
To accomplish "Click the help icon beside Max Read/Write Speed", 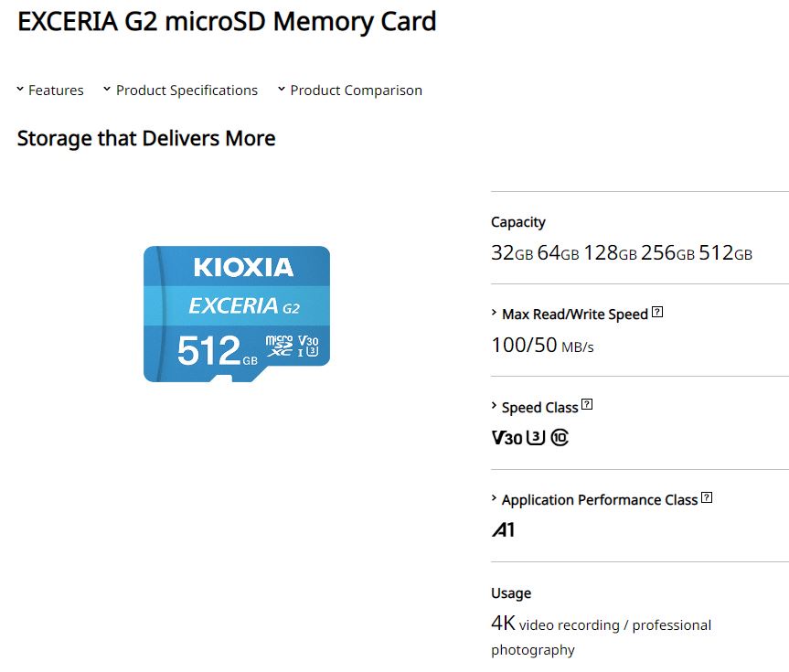I will coord(657,312).
